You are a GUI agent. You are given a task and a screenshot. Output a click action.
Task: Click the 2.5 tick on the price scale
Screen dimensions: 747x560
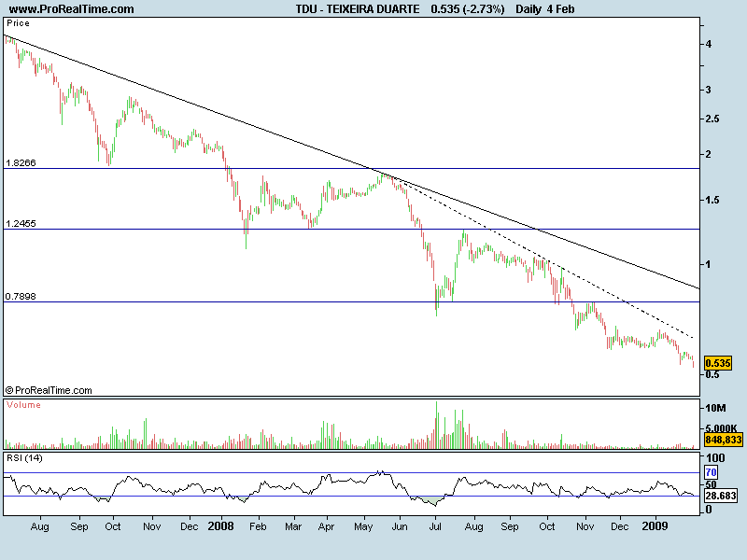point(712,119)
